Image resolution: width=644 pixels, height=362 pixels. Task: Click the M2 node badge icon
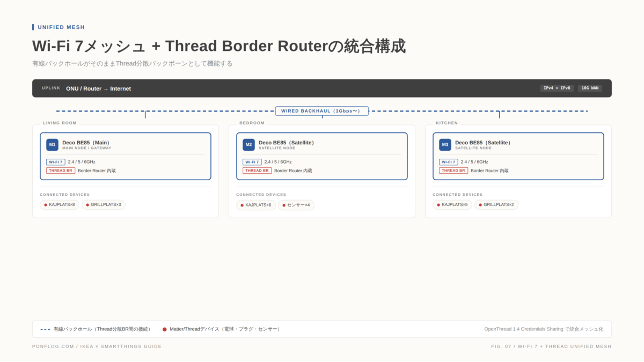(248, 145)
